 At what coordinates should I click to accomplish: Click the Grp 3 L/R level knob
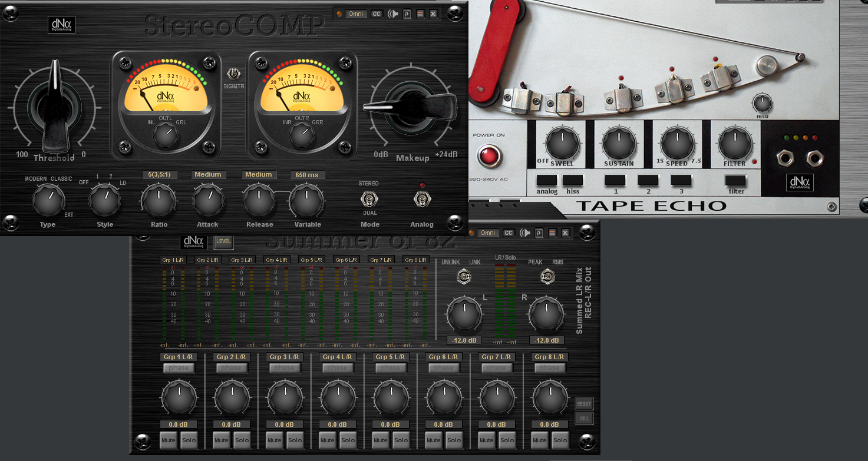284,398
